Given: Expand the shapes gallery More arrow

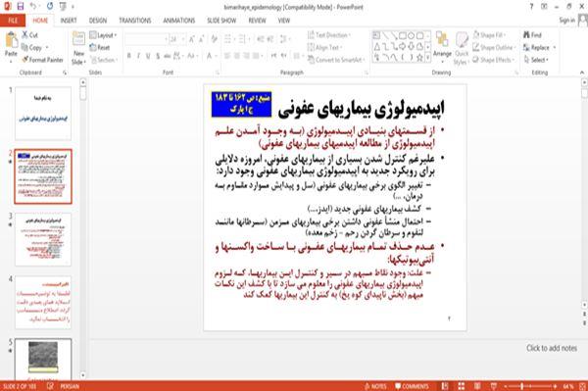Looking at the screenshot, I should (428, 58).
